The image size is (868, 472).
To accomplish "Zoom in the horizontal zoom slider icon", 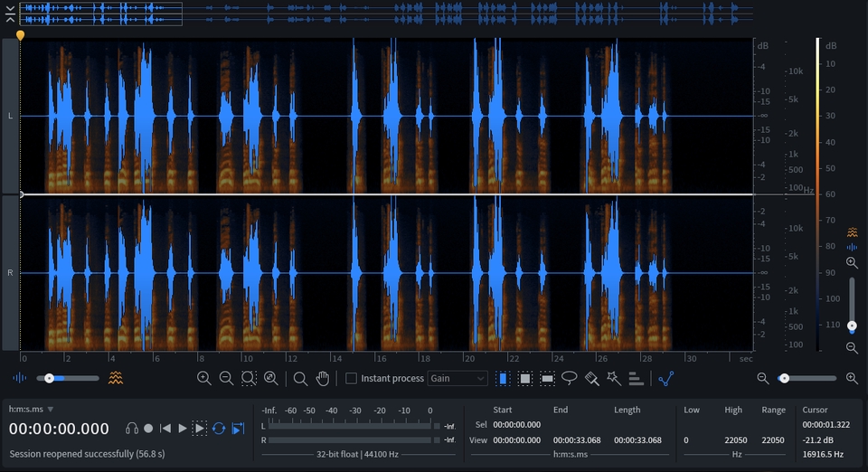I will pyautogui.click(x=852, y=379).
